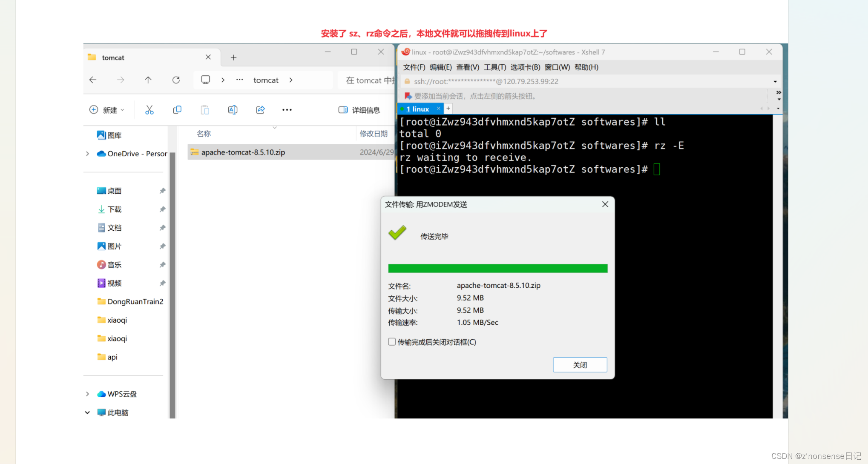Select apache-tomcat-8.5.10.zip file

pyautogui.click(x=243, y=152)
